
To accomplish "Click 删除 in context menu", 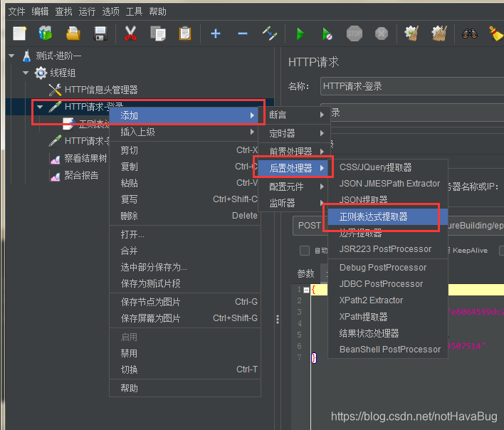I will (184, 216).
